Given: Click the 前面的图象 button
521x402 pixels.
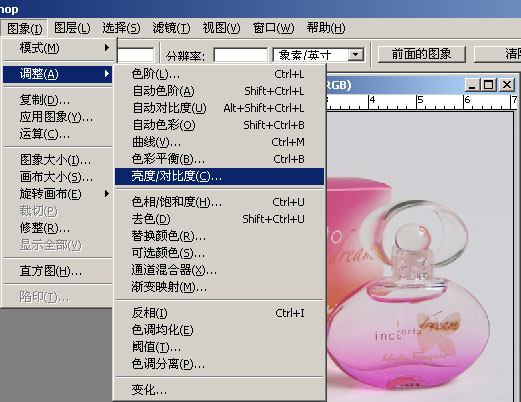Looking at the screenshot, I should [421, 54].
